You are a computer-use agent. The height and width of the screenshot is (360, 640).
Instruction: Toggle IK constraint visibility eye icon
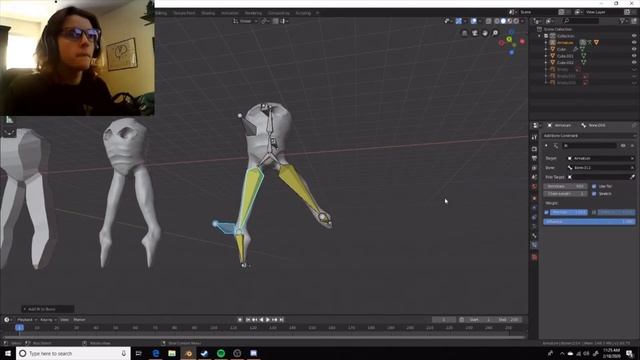point(623,146)
